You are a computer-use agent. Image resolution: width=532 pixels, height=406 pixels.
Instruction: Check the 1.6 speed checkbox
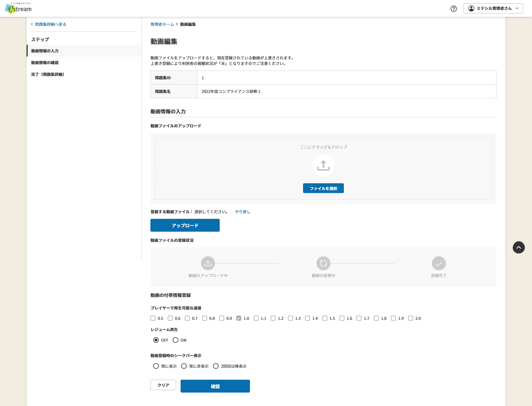pos(342,318)
